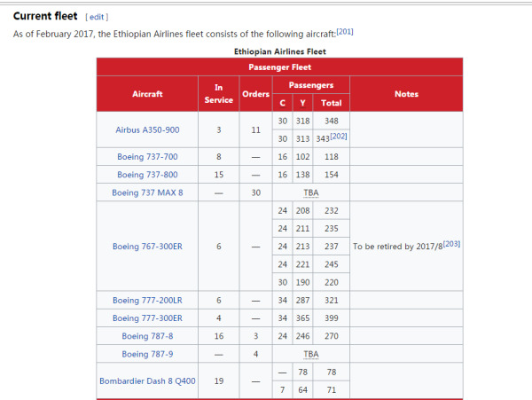Click the Passengers column header

coord(311,85)
